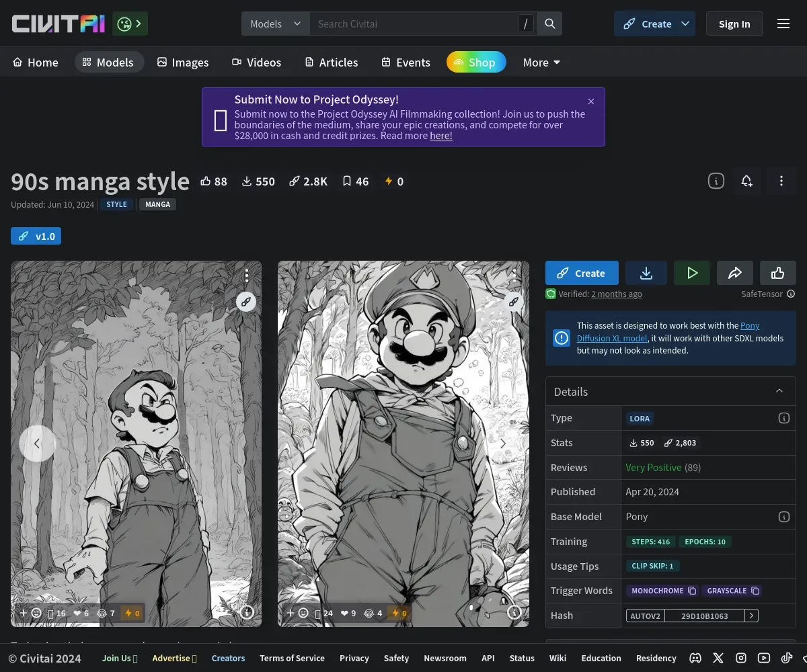Switch to the Models tab
This screenshot has width=807, height=672.
[x=109, y=62]
